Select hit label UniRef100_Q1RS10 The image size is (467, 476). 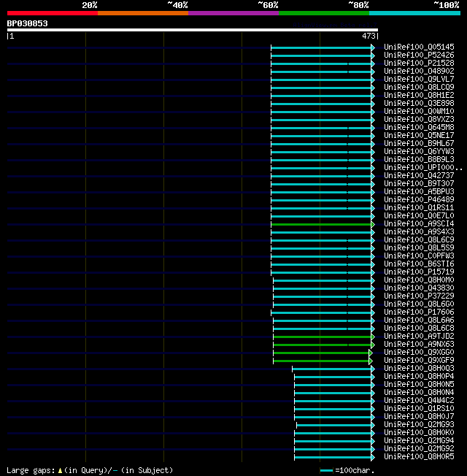(x=419, y=409)
